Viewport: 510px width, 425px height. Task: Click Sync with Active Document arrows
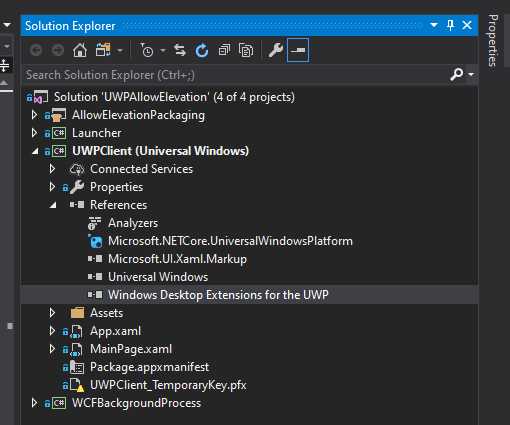(x=180, y=50)
